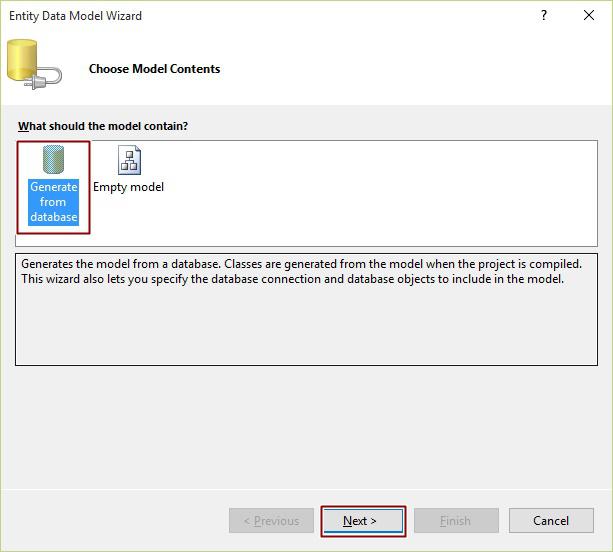Click the "Choose Model Contents" heading
613x552 pixels.
click(154, 69)
